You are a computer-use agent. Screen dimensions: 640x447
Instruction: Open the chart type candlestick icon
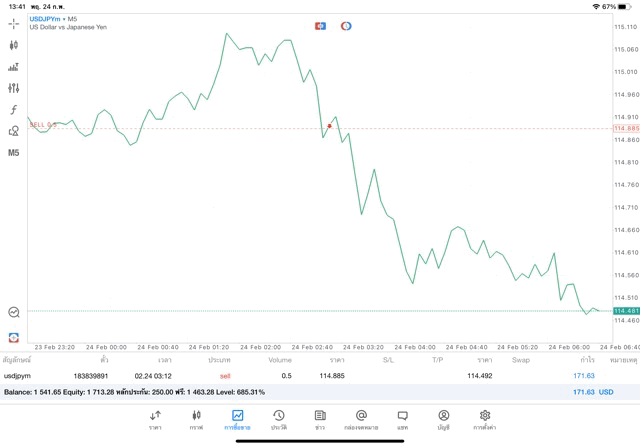tap(14, 45)
